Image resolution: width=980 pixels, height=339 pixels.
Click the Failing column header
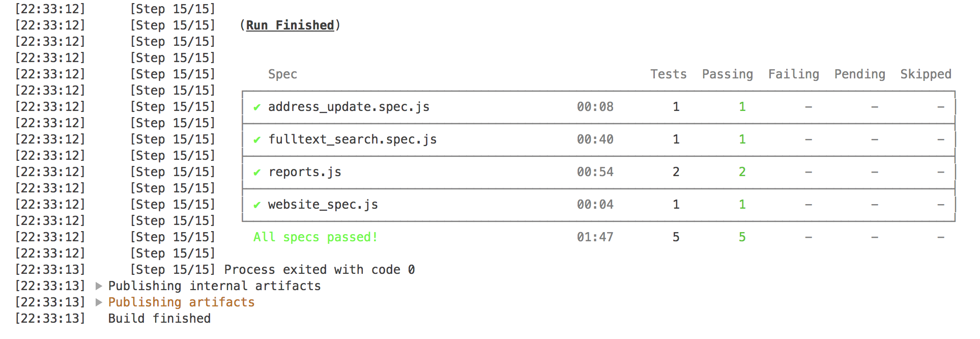pos(793,74)
